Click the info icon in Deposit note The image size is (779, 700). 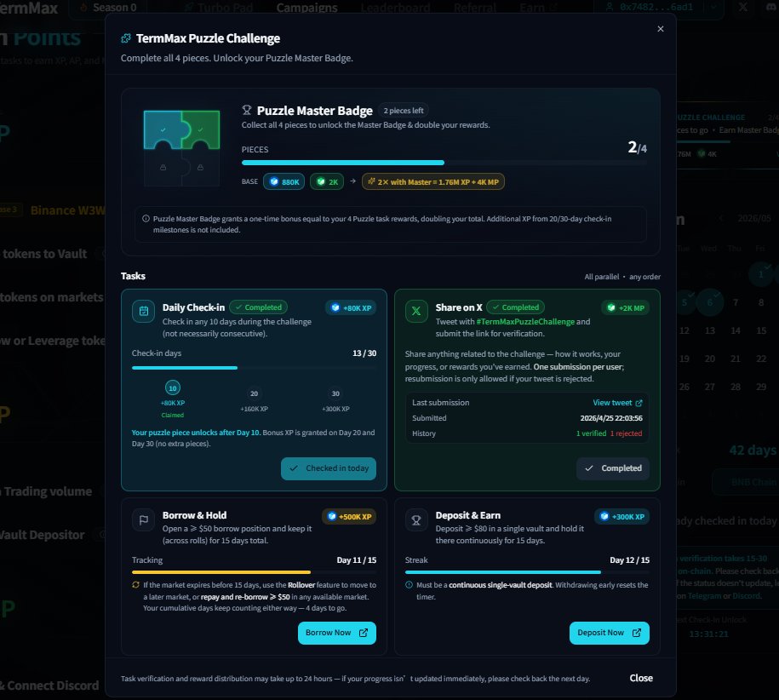[x=409, y=585]
